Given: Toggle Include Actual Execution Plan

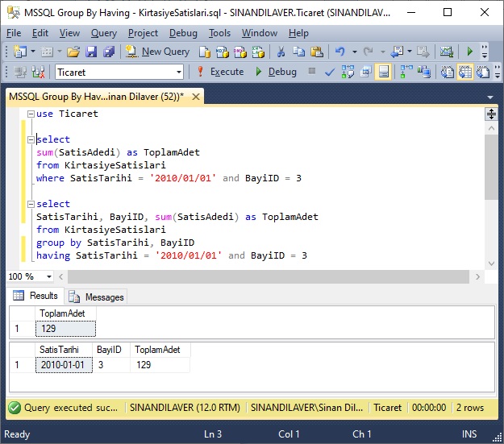Looking at the screenshot, I should point(406,72).
